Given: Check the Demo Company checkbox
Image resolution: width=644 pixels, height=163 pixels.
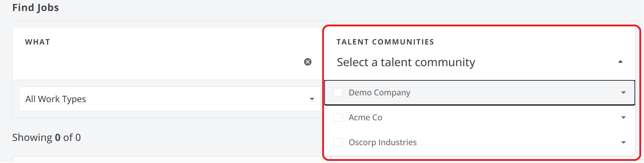Looking at the screenshot, I should [338, 93].
